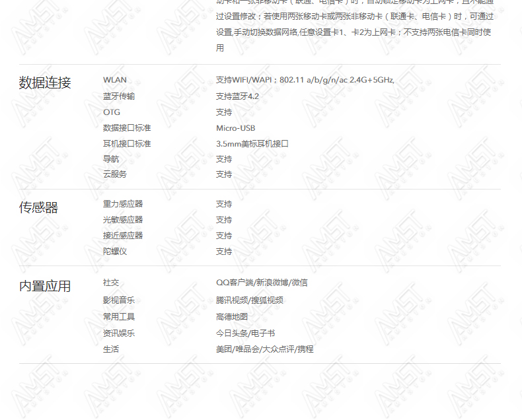Select the 支持 value beside 导航
This screenshot has height=420, width=522.
coord(224,159)
